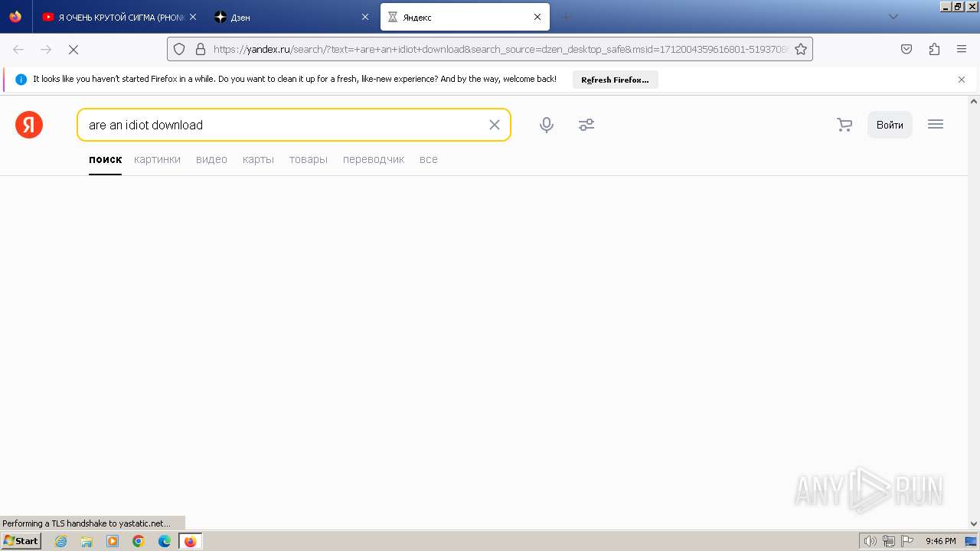Open переводчик service
Image resolution: width=980 pixels, height=551 pixels.
374,159
